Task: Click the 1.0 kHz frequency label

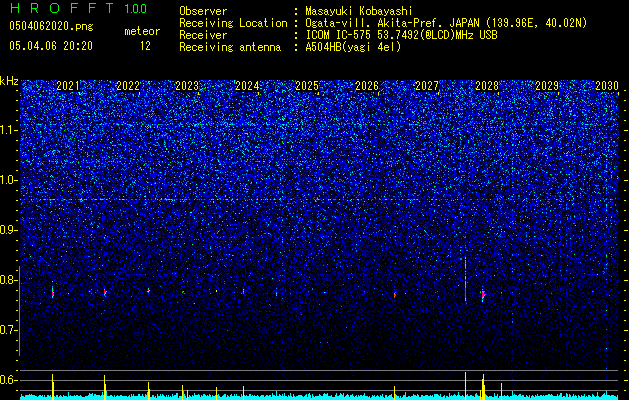Action: coord(9,180)
